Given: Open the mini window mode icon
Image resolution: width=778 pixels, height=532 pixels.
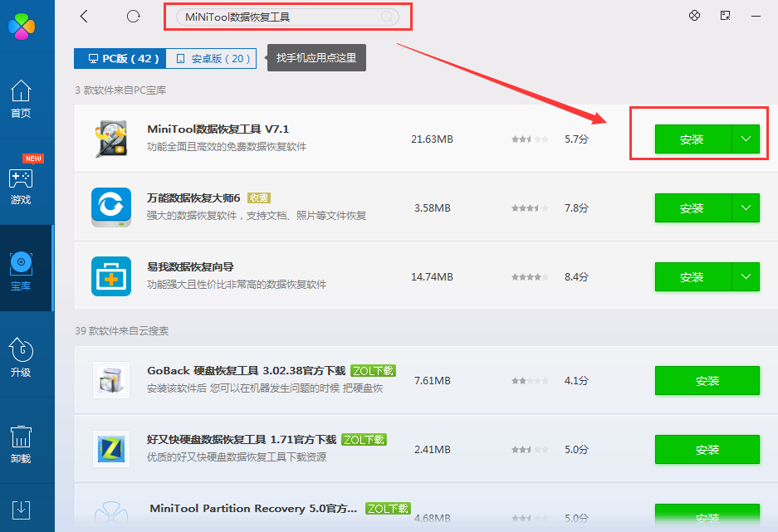Looking at the screenshot, I should (x=725, y=16).
